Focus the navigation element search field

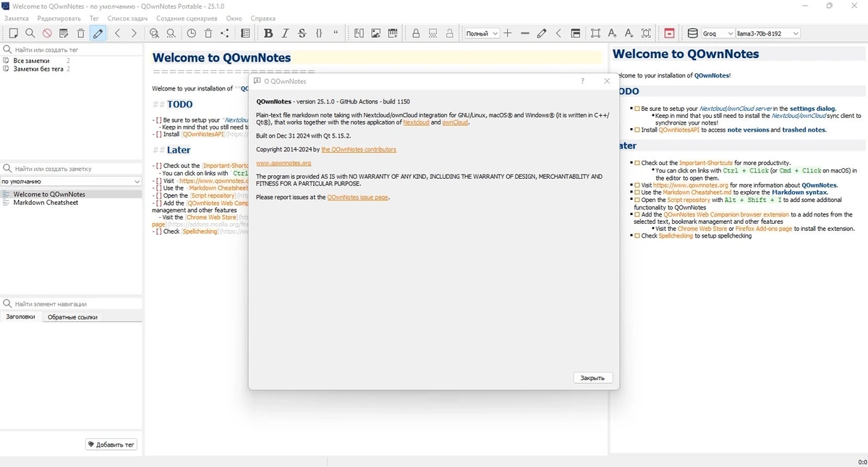(77, 304)
